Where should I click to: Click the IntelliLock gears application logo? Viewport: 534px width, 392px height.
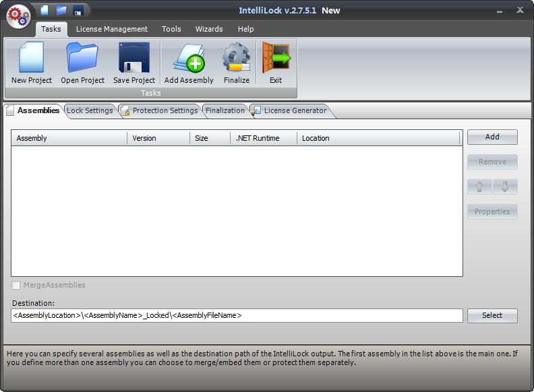coord(19,17)
